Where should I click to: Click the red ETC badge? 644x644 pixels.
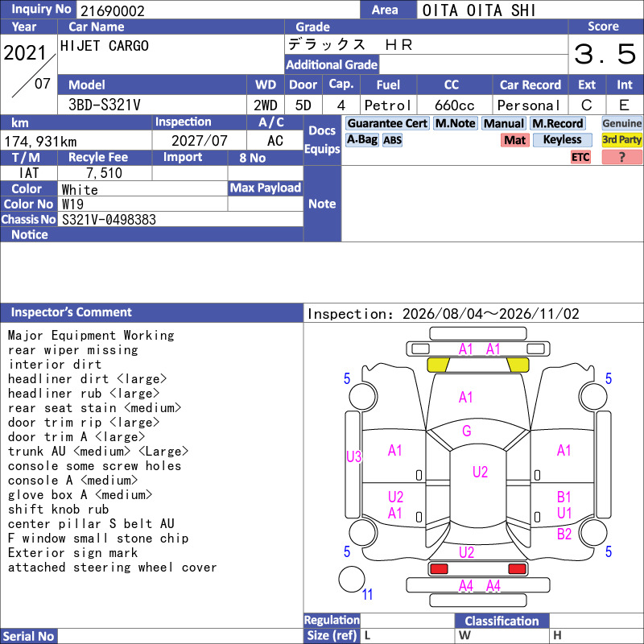[580, 157]
